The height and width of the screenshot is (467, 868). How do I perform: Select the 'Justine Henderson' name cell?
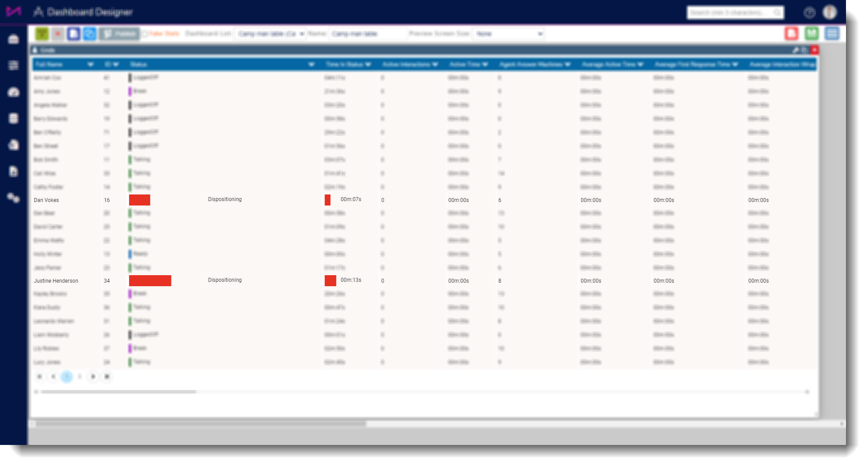[x=56, y=281]
